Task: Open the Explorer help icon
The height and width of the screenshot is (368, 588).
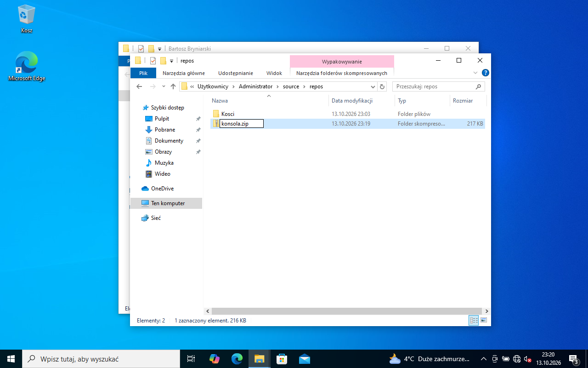Action: coord(486,73)
